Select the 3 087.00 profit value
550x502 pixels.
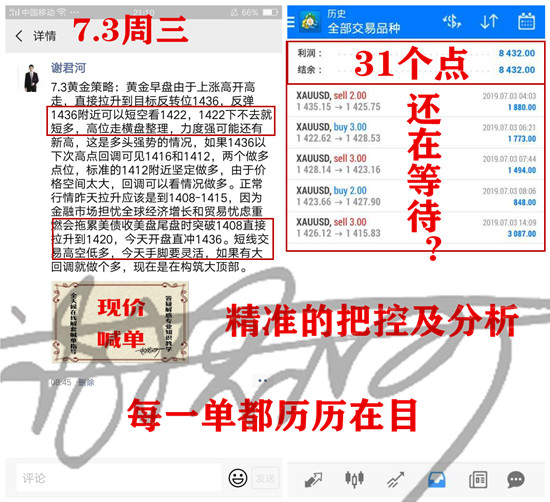pyautogui.click(x=522, y=234)
